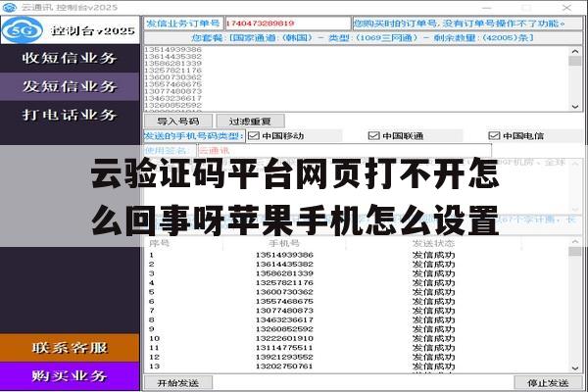The image size is (588, 392).
Task: Close the window with X button
Action: (x=566, y=8)
